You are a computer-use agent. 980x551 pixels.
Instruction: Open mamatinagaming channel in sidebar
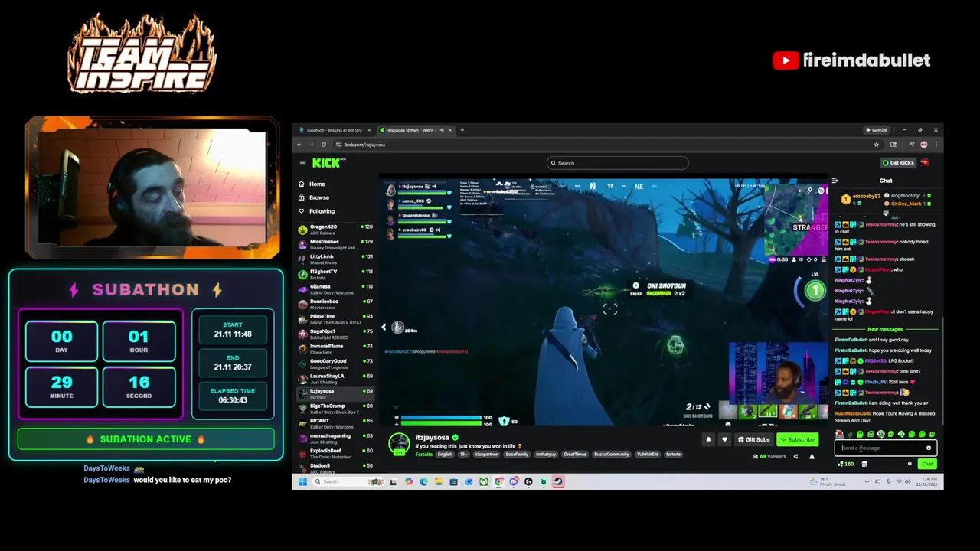(335, 439)
